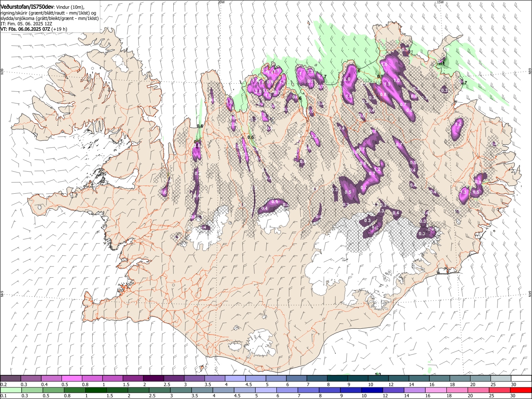Select bottom legend swatch between 14 and 16
532x399 pixels.
point(415,390)
